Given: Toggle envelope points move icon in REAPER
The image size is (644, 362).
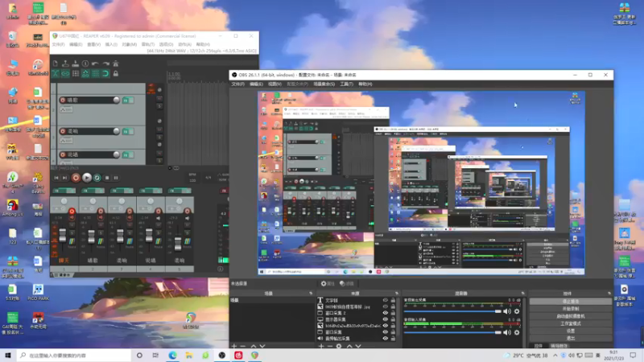Looking at the screenshot, I should [85, 73].
